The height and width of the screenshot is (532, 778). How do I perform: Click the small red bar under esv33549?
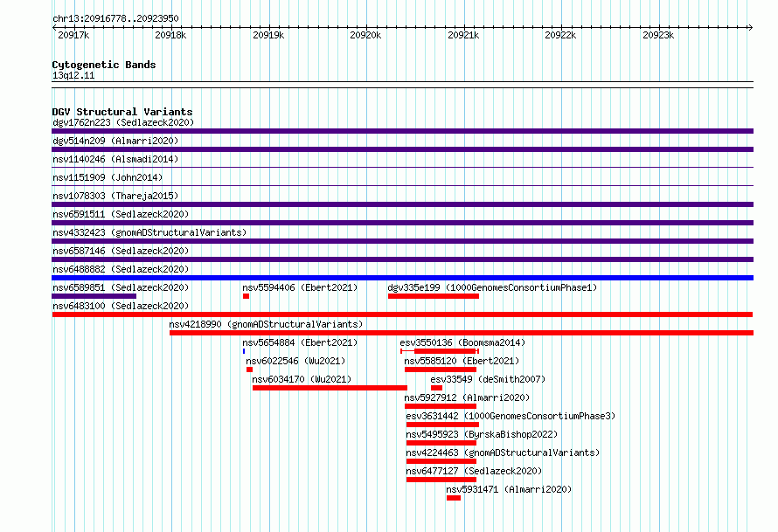[x=436, y=388]
